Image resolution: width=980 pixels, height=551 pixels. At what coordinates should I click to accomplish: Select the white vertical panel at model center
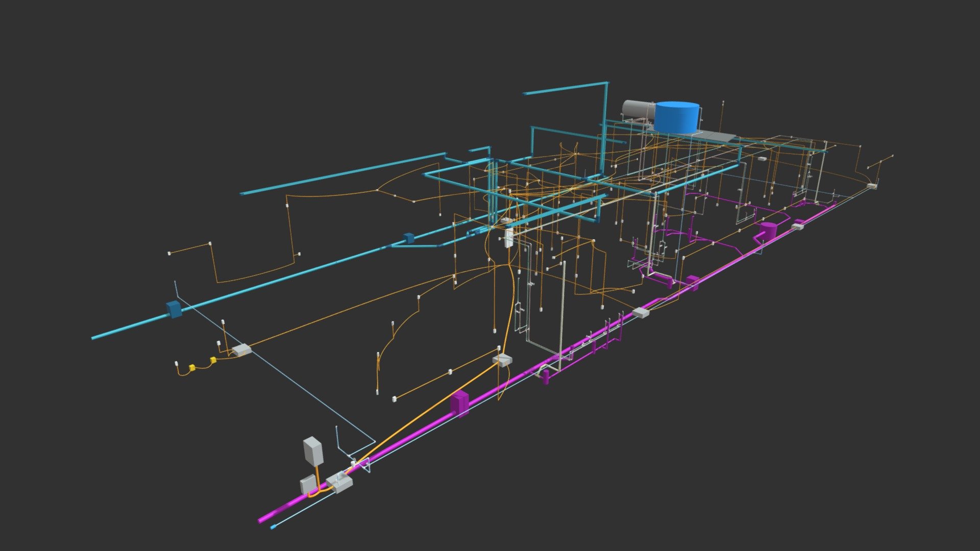point(508,238)
